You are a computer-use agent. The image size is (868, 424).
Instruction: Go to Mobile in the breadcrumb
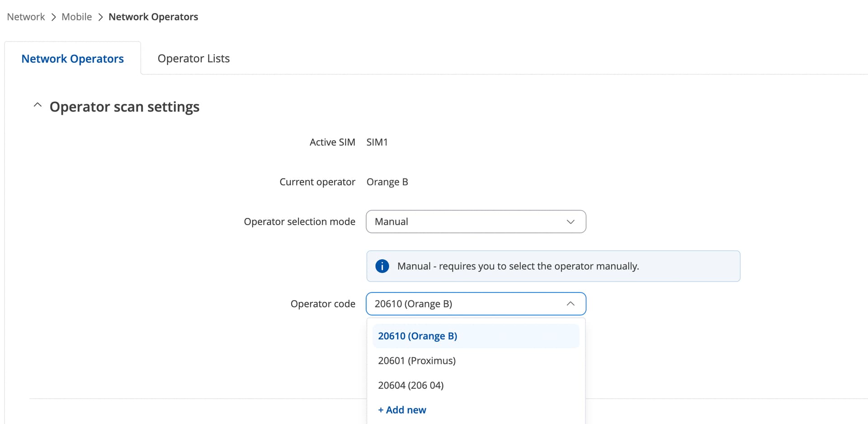pyautogui.click(x=76, y=17)
